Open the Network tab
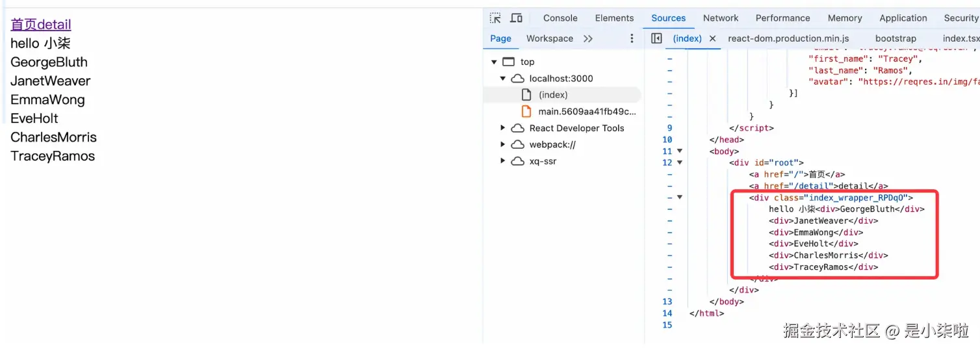 721,18
